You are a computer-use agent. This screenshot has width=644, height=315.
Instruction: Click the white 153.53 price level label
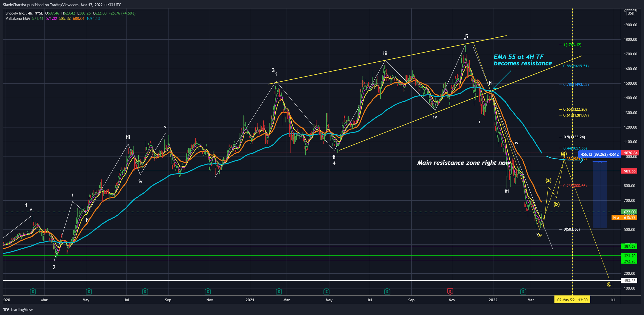[629, 281]
